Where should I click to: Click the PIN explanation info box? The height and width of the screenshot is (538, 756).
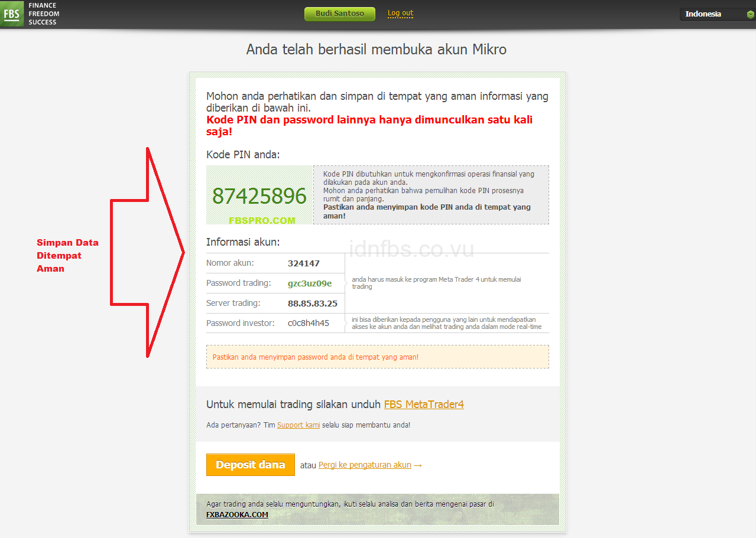coord(431,195)
